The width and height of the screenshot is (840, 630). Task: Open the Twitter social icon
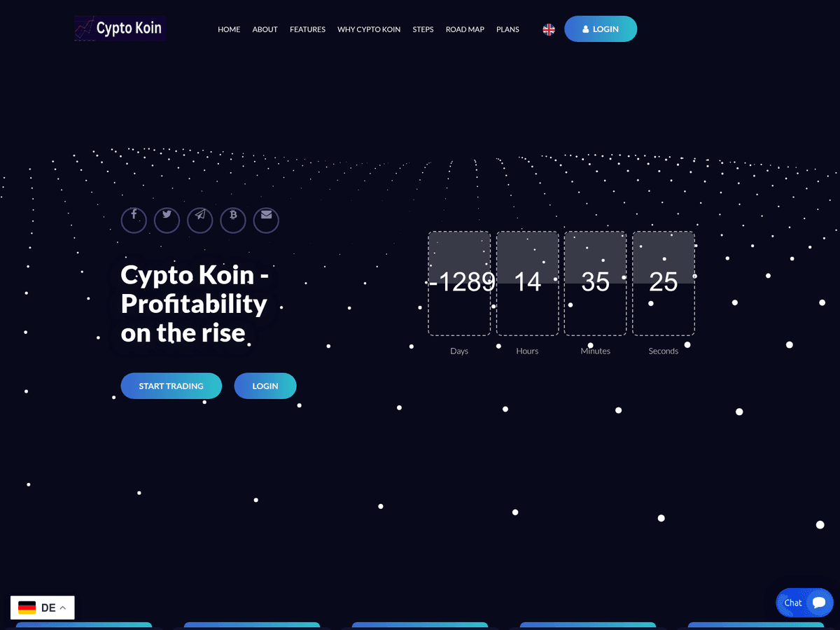point(167,220)
